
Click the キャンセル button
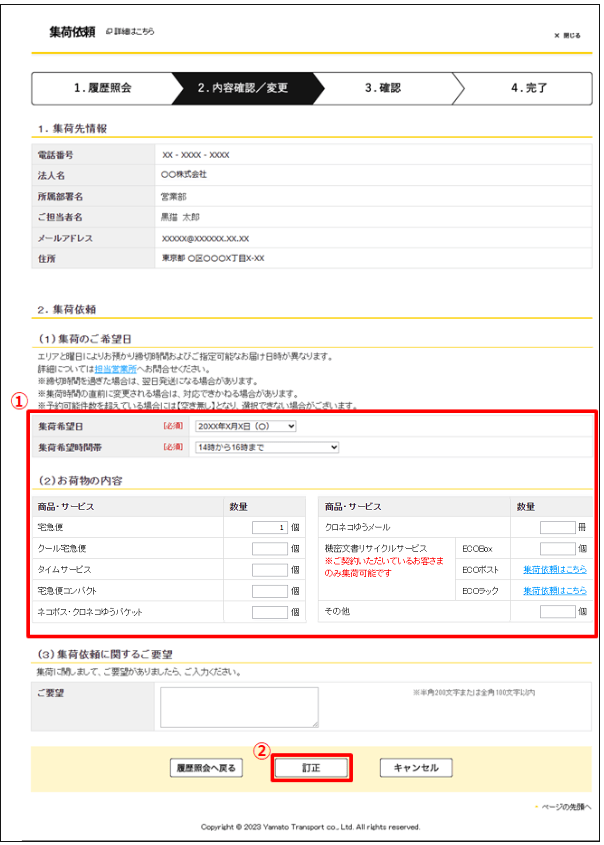click(x=416, y=768)
